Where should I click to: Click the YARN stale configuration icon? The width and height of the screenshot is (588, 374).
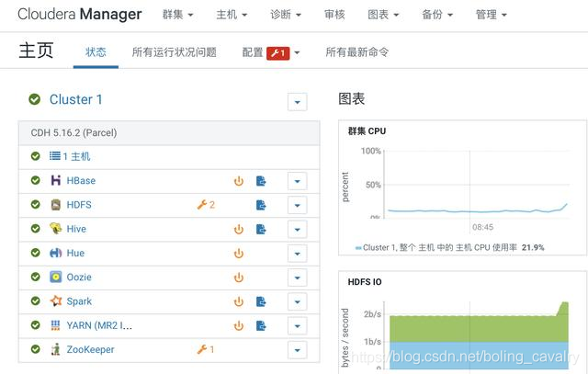point(261,325)
